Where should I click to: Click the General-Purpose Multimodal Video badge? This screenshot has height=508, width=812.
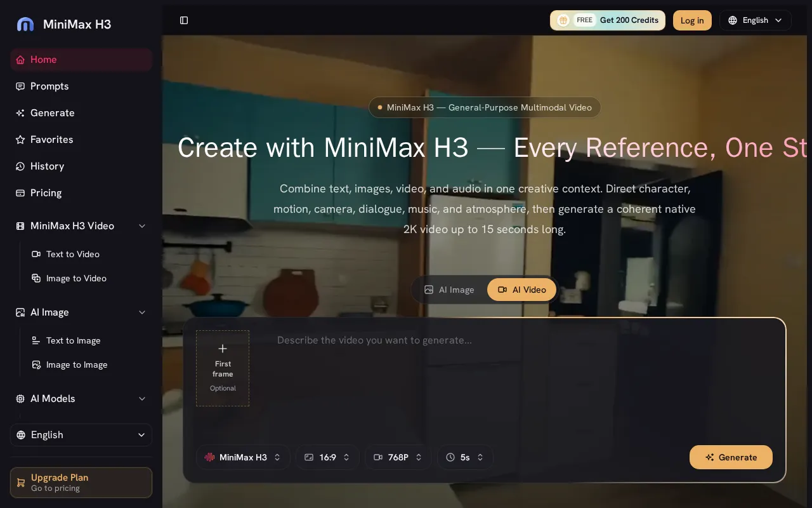(485, 107)
